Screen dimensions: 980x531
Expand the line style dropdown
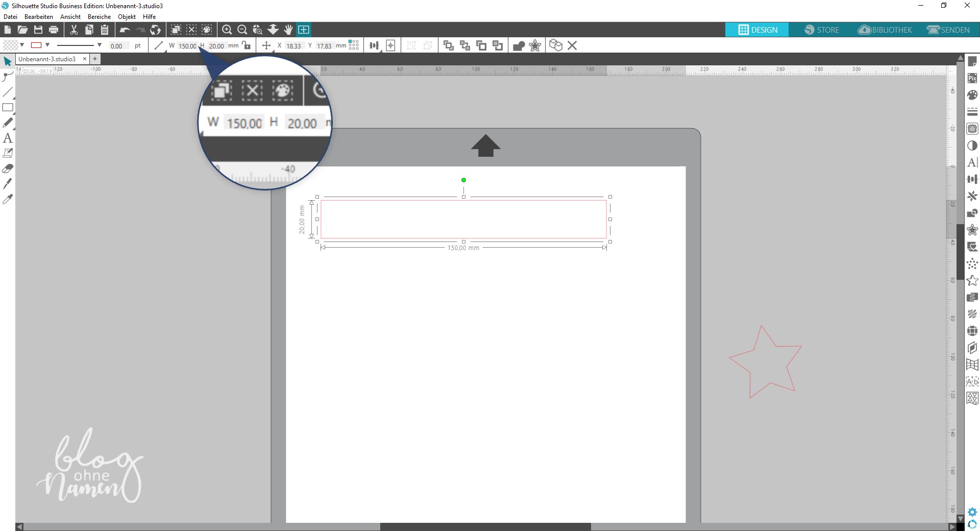pos(99,45)
